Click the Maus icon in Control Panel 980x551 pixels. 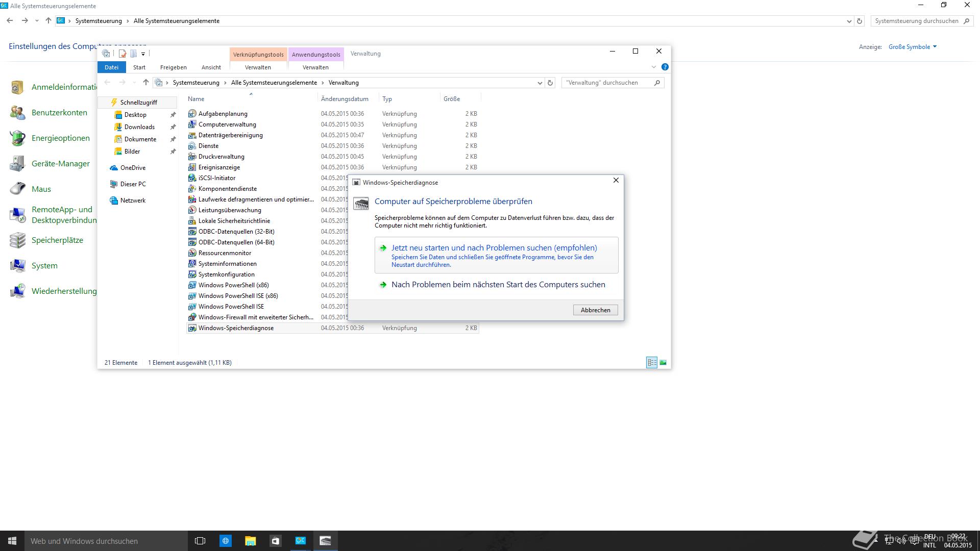coord(17,189)
